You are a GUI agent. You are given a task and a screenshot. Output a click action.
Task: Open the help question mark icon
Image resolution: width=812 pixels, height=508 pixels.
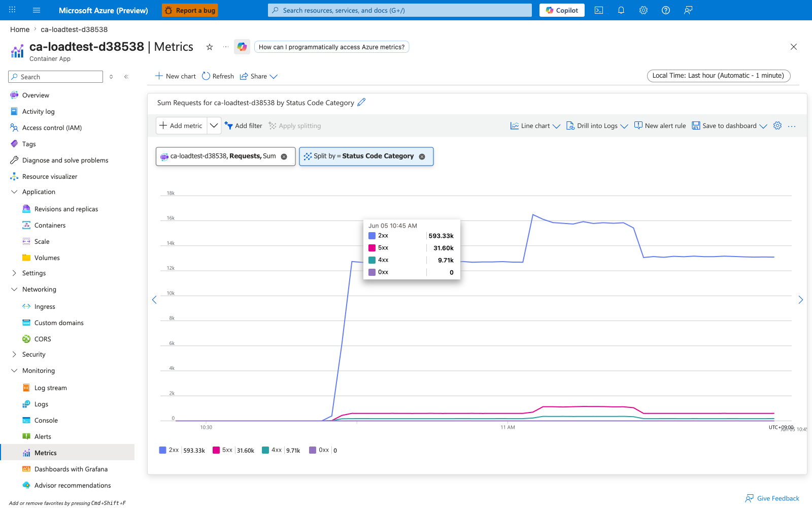click(666, 10)
